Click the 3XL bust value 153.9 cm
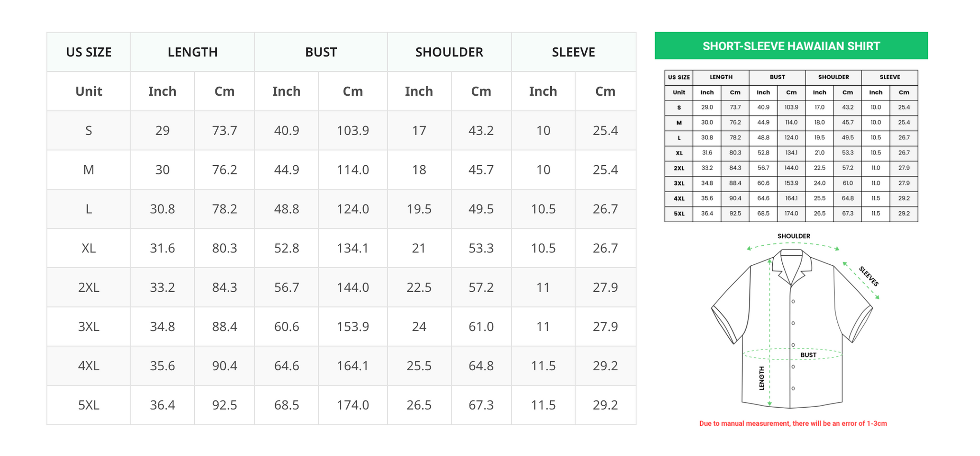Screen dimensions: 980x456 pyautogui.click(x=353, y=327)
